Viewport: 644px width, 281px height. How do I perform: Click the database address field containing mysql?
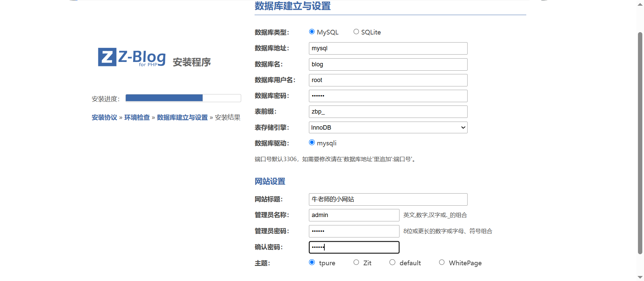click(388, 48)
